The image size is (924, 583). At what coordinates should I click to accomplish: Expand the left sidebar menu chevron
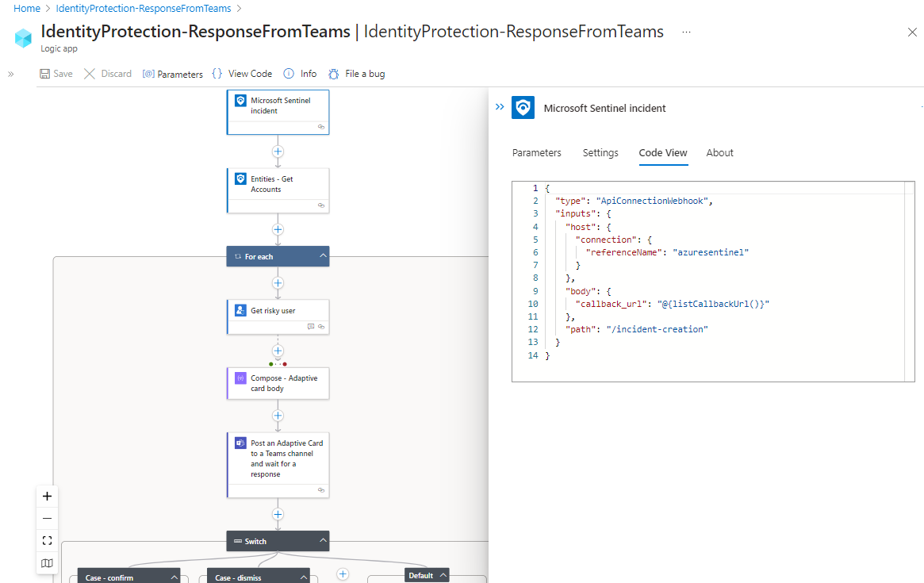point(11,74)
